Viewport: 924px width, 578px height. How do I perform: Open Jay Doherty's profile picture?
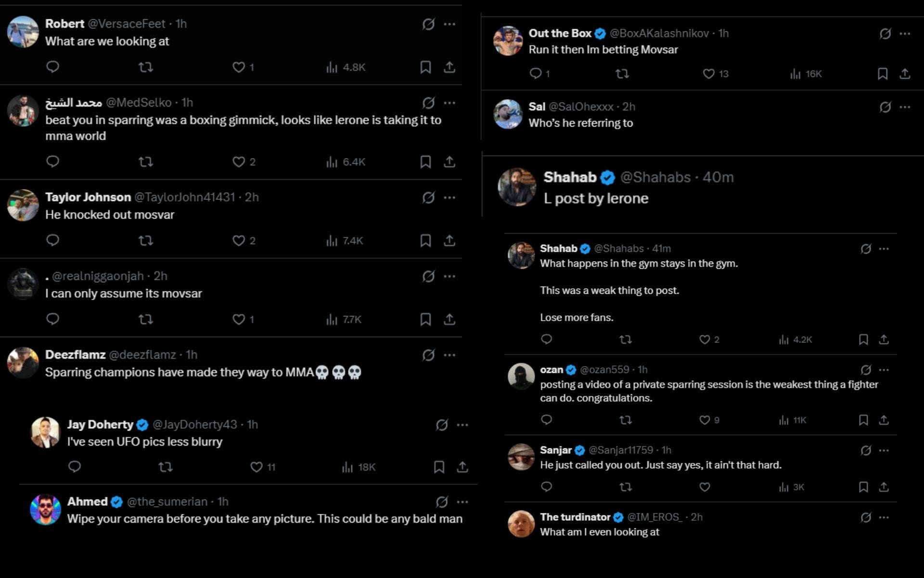pyautogui.click(x=44, y=431)
